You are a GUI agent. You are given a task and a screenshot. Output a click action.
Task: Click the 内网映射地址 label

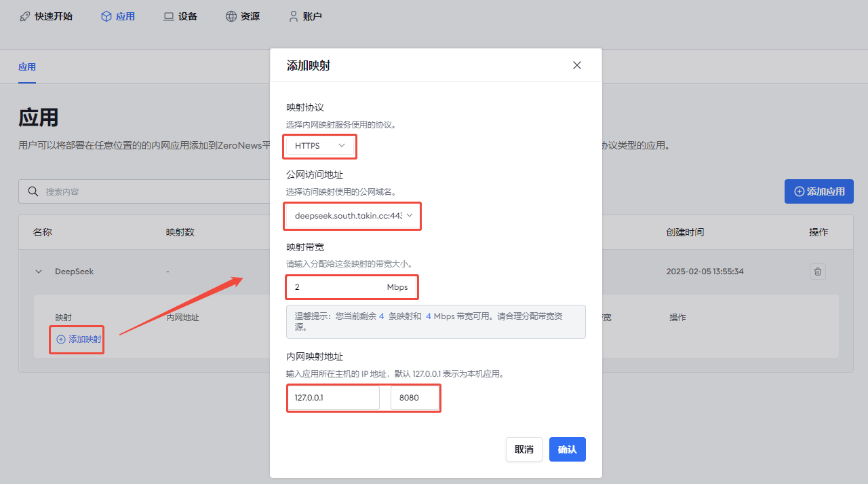click(315, 356)
